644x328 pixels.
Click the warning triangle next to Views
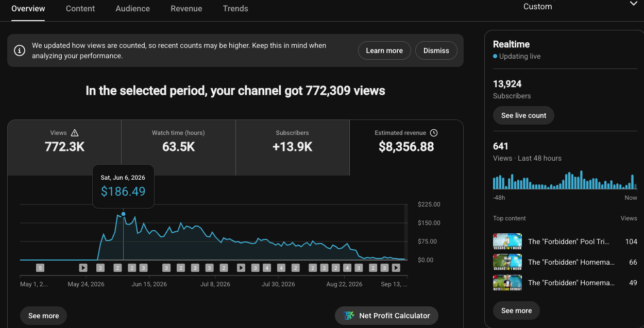[75, 133]
